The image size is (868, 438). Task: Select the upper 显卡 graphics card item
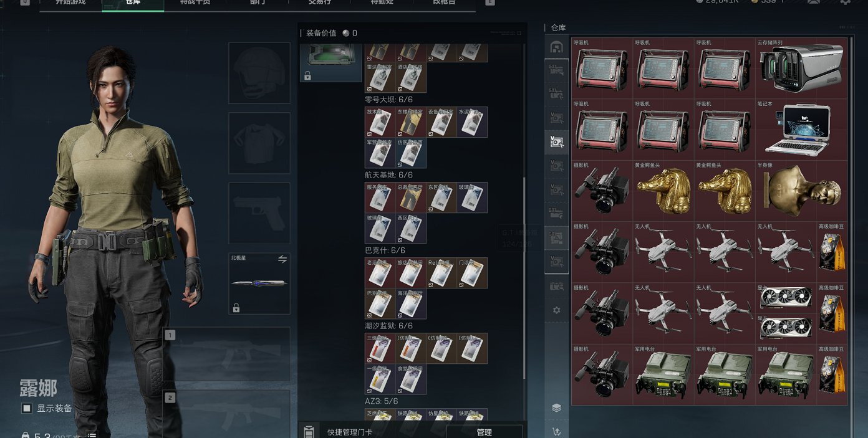(786, 298)
